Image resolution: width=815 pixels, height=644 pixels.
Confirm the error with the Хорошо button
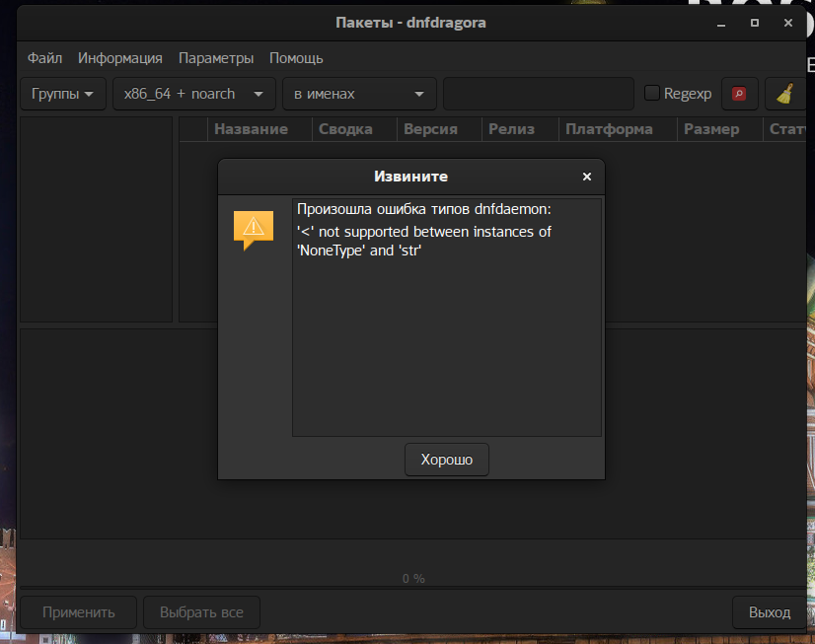coord(447,460)
